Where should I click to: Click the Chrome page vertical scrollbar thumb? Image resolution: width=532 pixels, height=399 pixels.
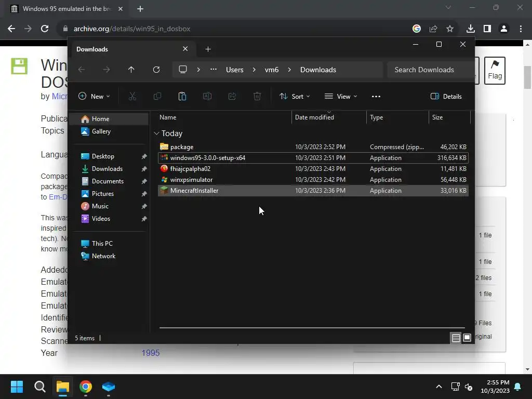click(527, 77)
